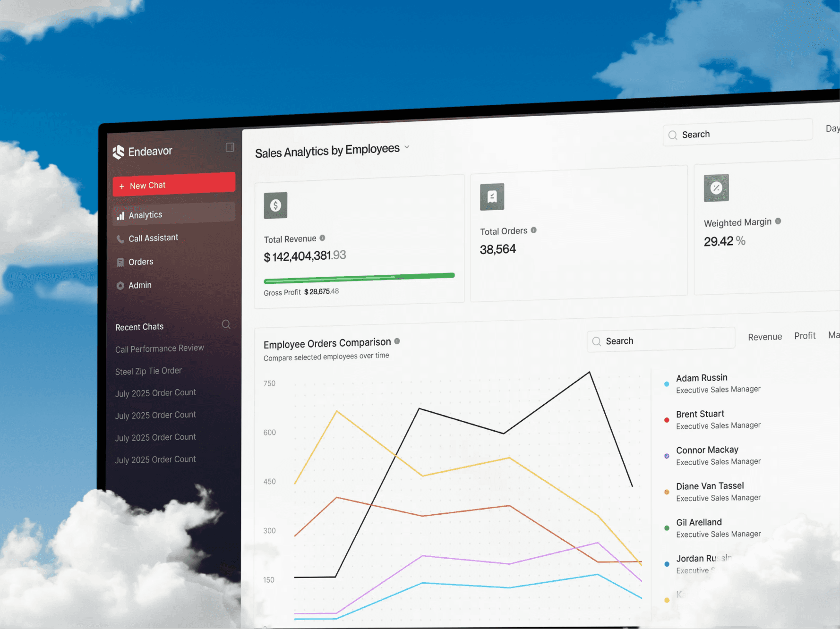Click the 29.42 % weighted margin value

(x=725, y=241)
